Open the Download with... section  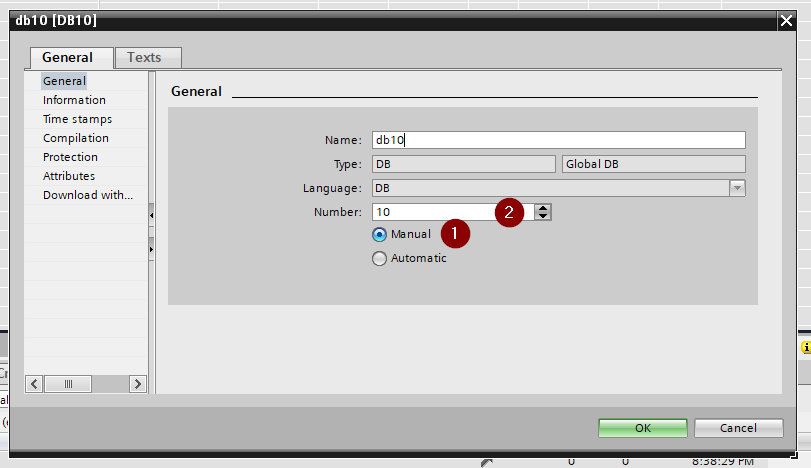(x=87, y=195)
